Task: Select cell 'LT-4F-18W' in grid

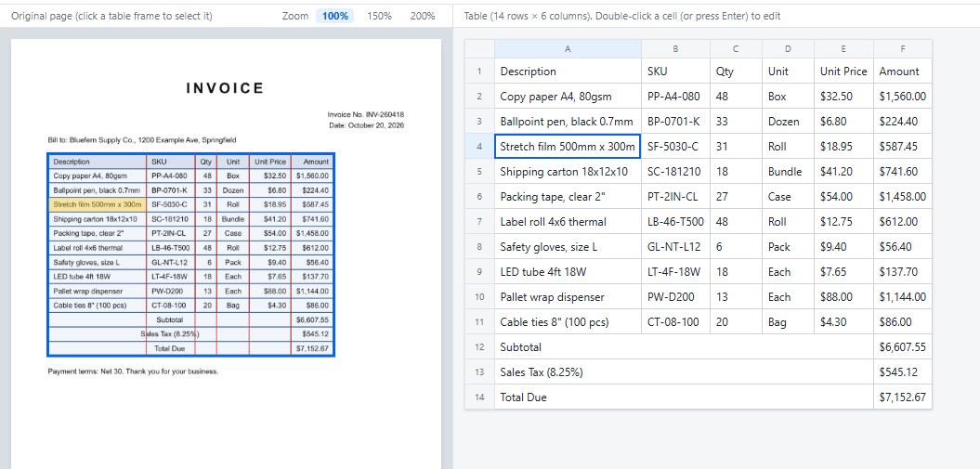Action: [x=675, y=272]
